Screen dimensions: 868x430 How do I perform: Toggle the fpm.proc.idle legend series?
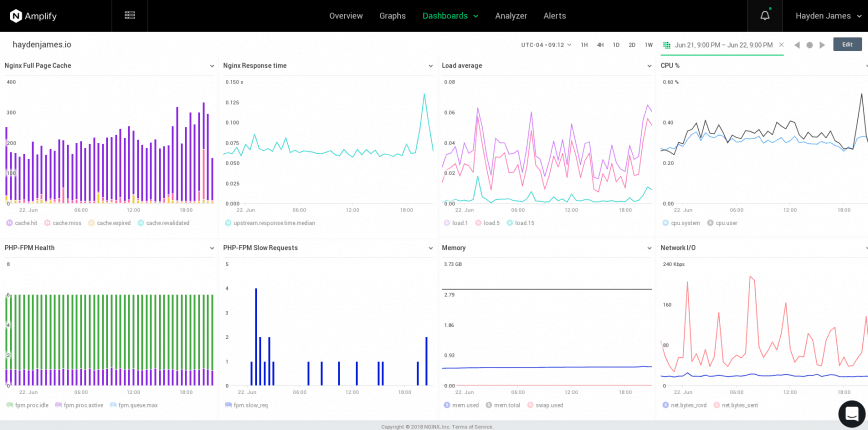click(28, 405)
